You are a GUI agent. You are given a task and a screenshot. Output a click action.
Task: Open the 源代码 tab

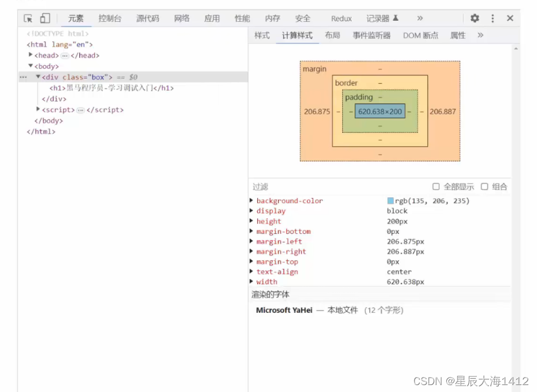click(x=147, y=18)
